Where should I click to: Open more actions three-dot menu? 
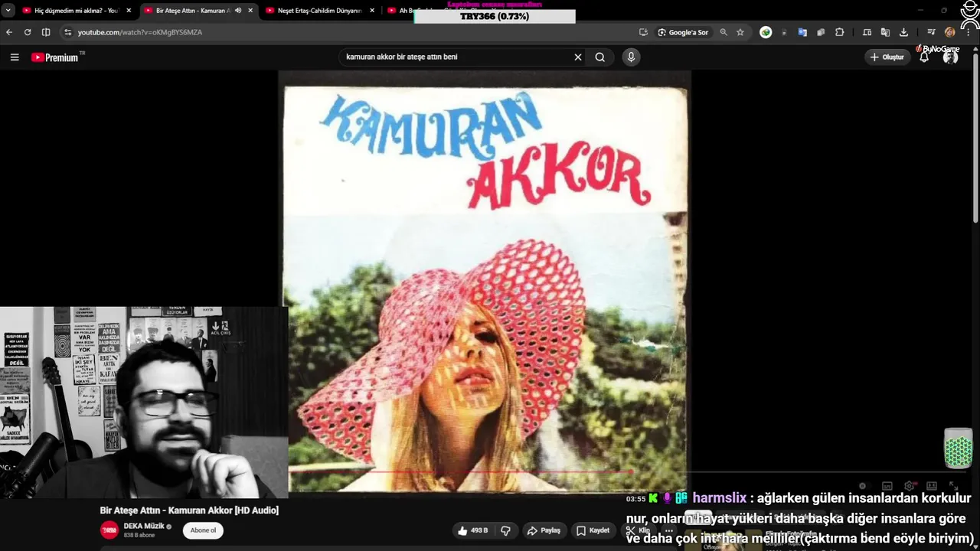(668, 530)
